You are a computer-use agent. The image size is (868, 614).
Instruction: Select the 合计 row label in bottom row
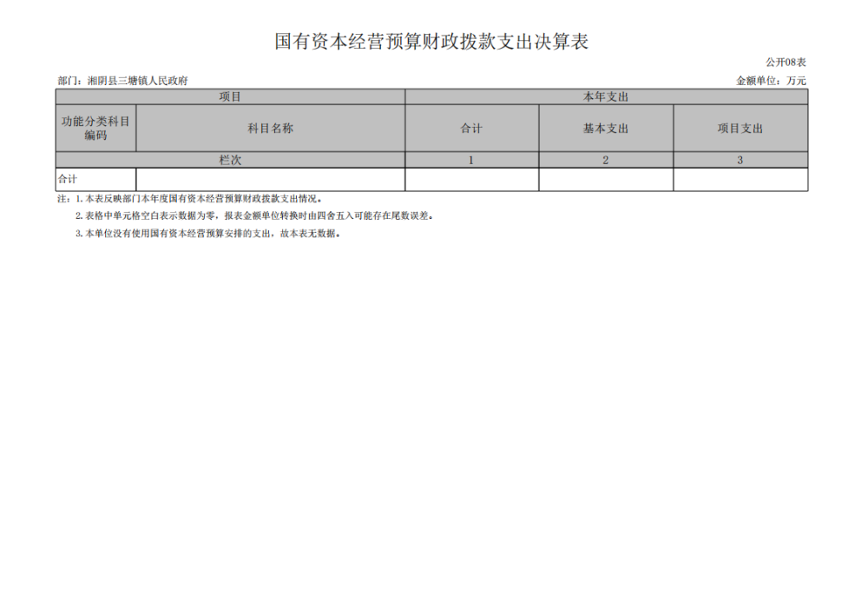68,179
